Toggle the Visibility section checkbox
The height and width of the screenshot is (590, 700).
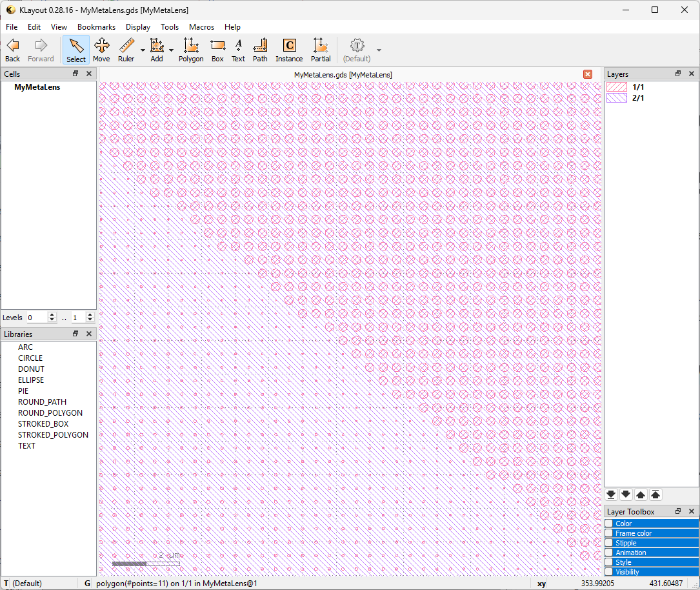pyautogui.click(x=609, y=572)
